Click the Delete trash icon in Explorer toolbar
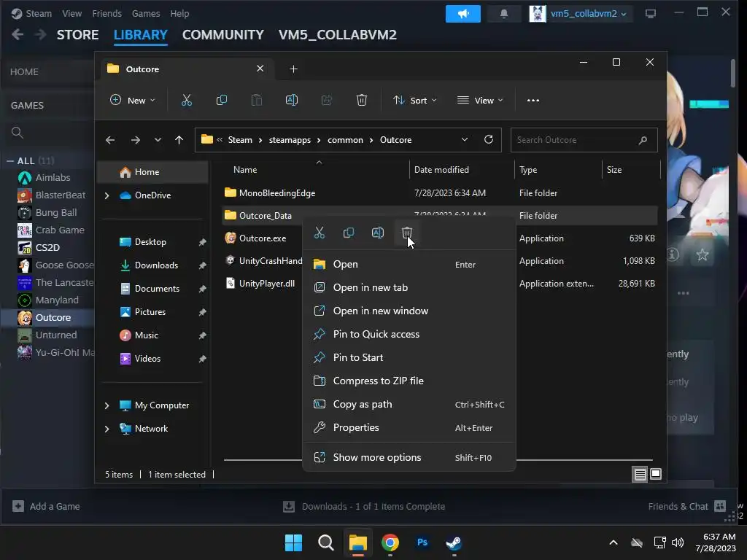The width and height of the screenshot is (747, 560). point(362,101)
